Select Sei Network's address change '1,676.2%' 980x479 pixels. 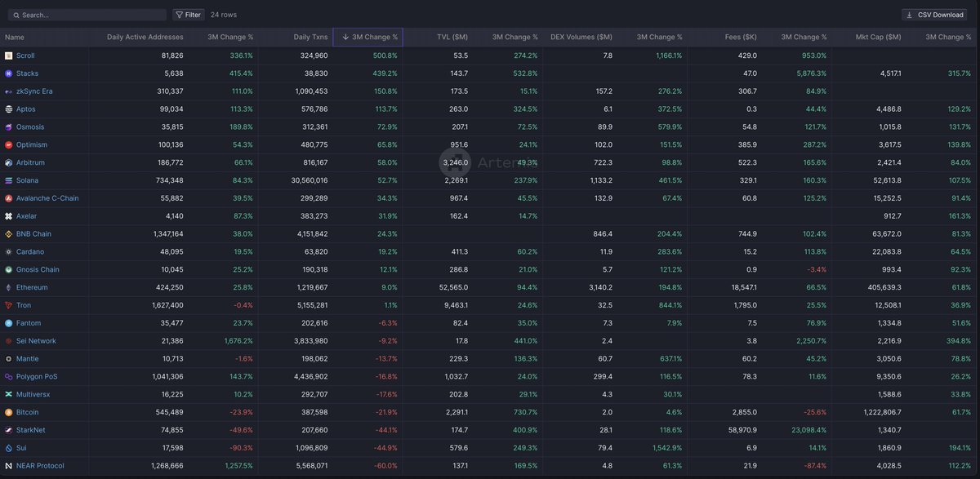(x=238, y=341)
